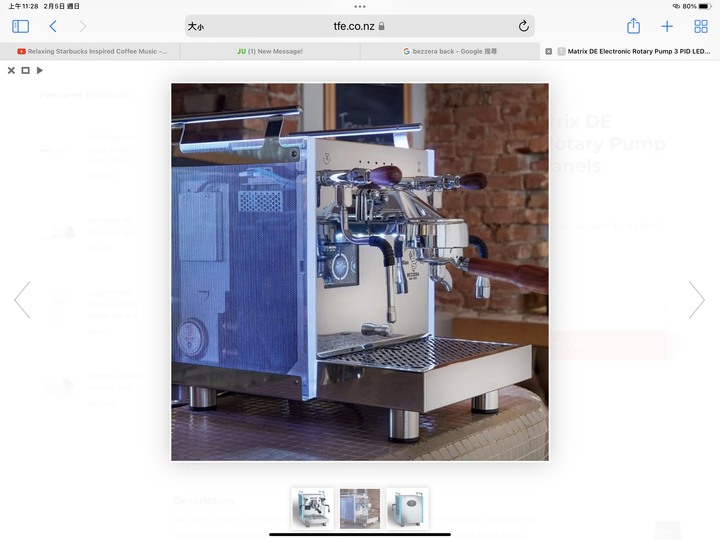Toggle fullscreen in the lightbox

pos(26,70)
